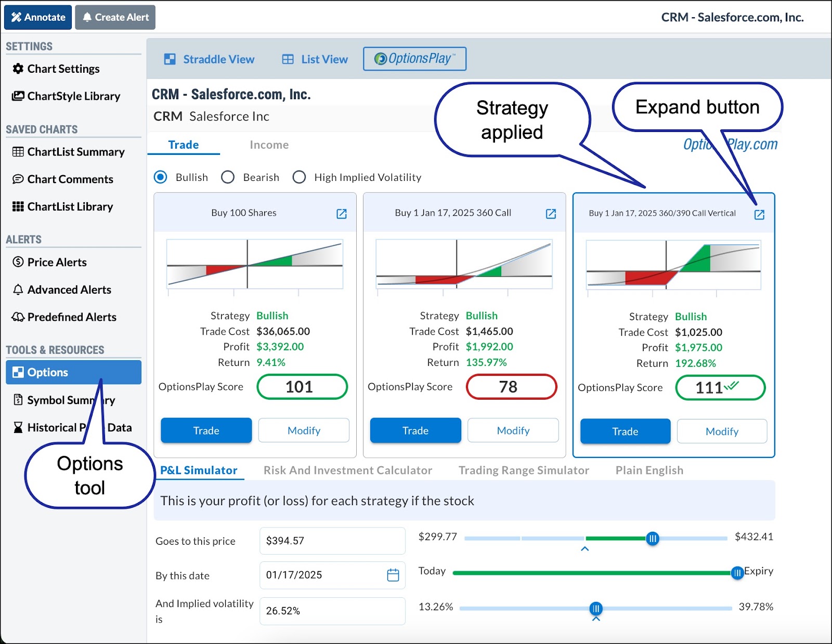Viewport: 832px width, 644px height.
Task: Click the Buy 100 Shares payoff chart
Action: pyautogui.click(x=255, y=265)
